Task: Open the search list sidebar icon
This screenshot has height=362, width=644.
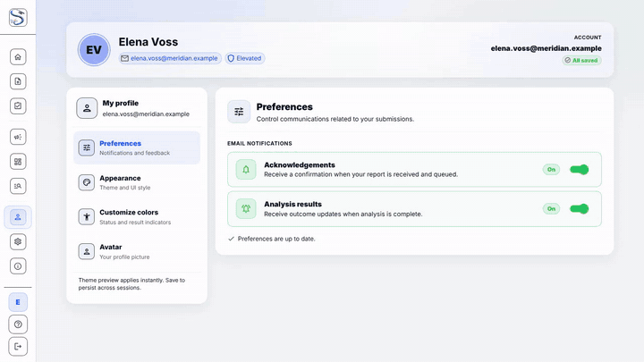Action: pyautogui.click(x=18, y=186)
